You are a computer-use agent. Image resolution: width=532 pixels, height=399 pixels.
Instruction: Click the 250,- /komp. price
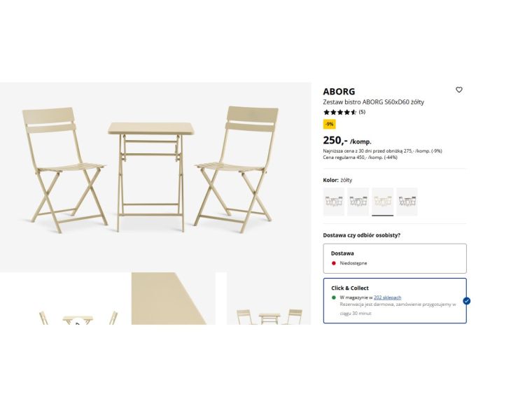tap(347, 141)
